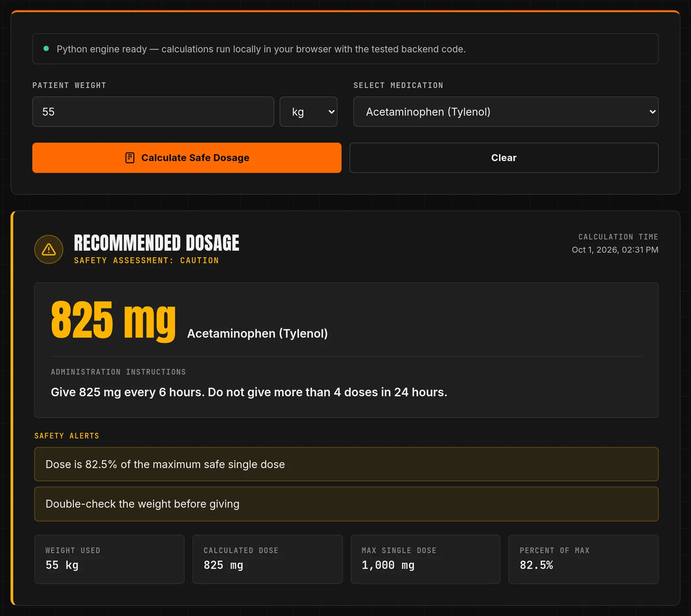
Task: Click the Oct 1, 2026 calculation timestamp
Action: 615,250
